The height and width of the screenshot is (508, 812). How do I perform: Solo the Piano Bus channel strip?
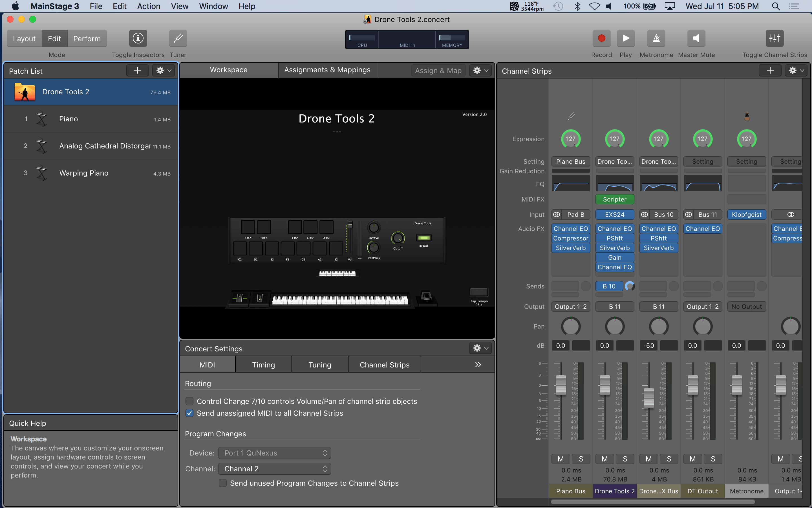[x=581, y=459]
